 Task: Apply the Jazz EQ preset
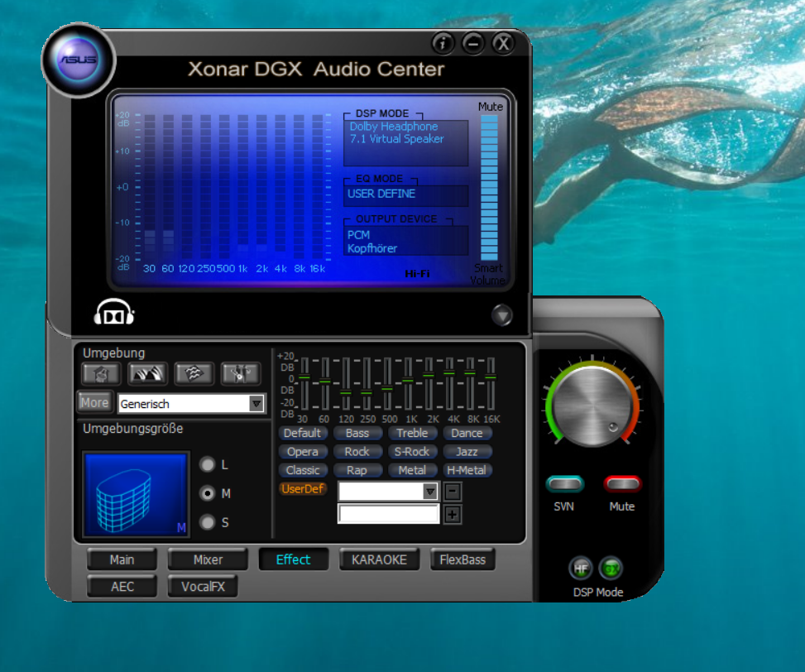click(x=467, y=451)
